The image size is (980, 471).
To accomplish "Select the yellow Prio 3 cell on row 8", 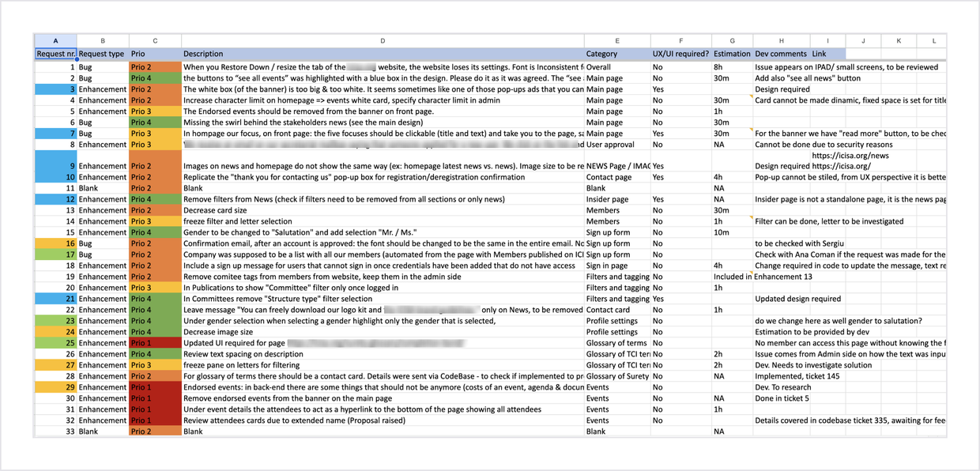I will [x=155, y=145].
